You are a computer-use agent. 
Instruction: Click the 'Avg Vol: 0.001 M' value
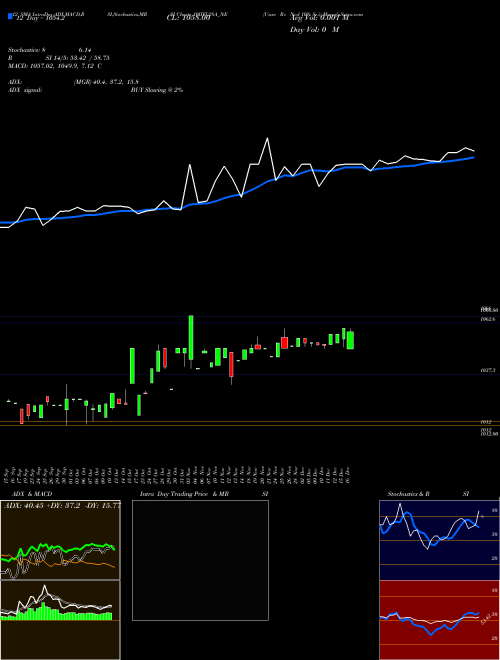point(320,18)
